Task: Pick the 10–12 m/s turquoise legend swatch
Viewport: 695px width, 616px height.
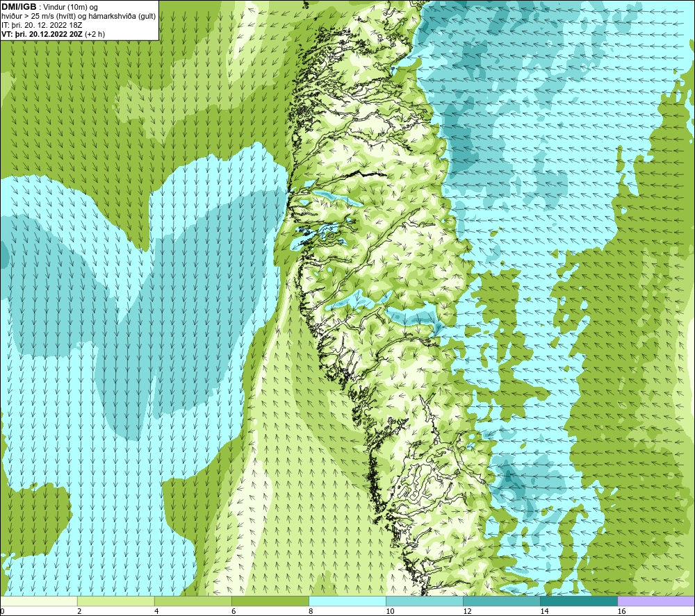Action: pos(424,601)
